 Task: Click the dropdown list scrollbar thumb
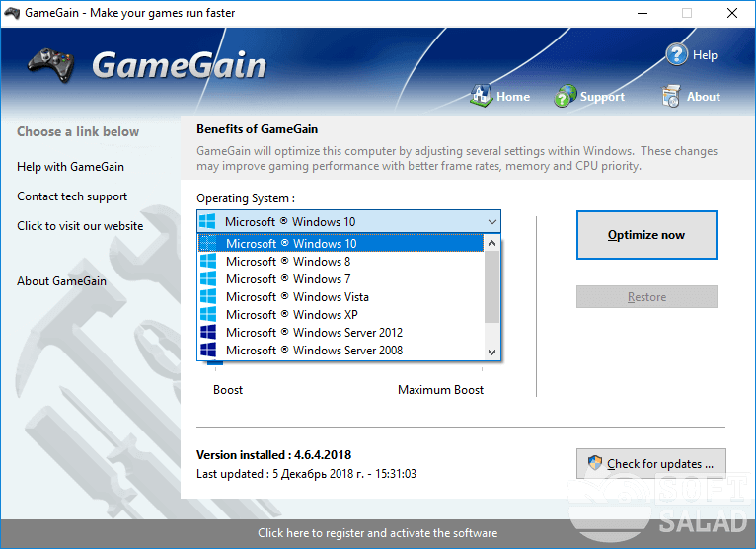click(491, 286)
